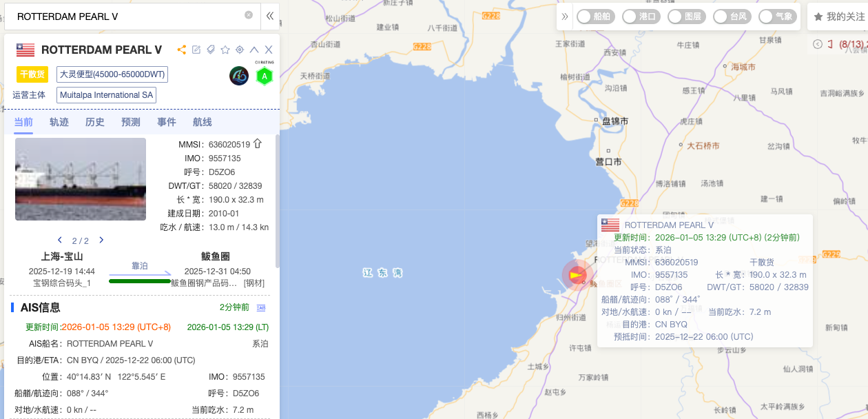The image size is (868, 419).
Task: Click the orange share icon
Action: pyautogui.click(x=182, y=50)
